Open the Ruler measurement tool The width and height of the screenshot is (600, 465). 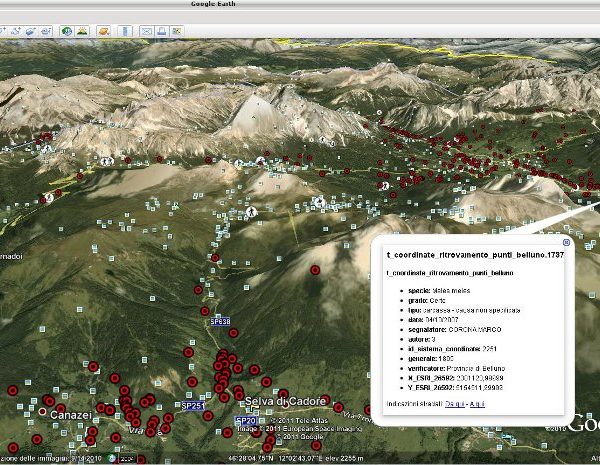tap(125, 31)
